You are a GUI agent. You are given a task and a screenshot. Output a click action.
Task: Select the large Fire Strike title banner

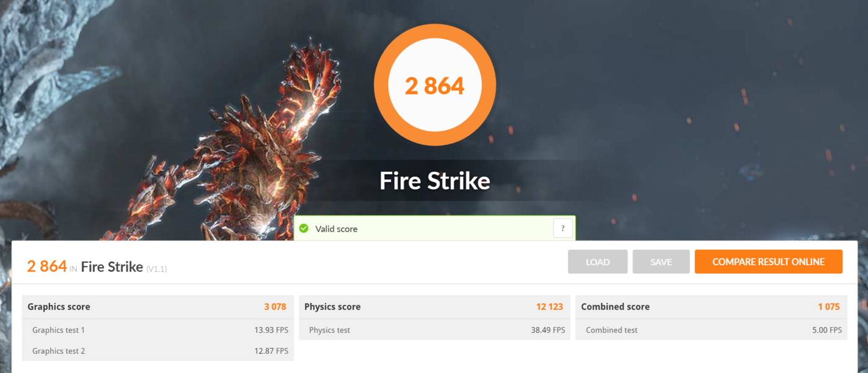point(435,181)
